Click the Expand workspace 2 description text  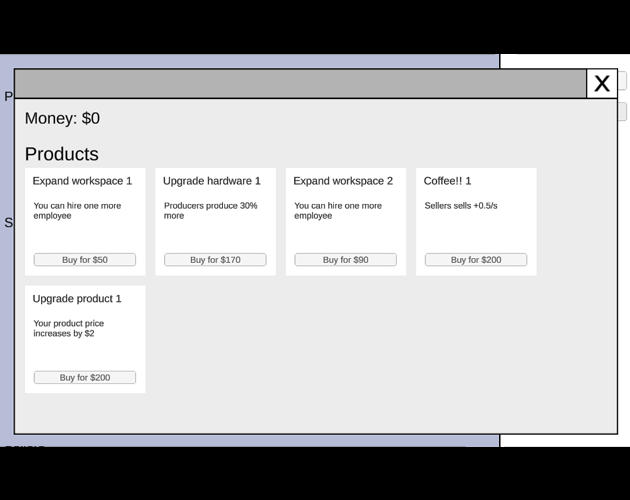(338, 211)
